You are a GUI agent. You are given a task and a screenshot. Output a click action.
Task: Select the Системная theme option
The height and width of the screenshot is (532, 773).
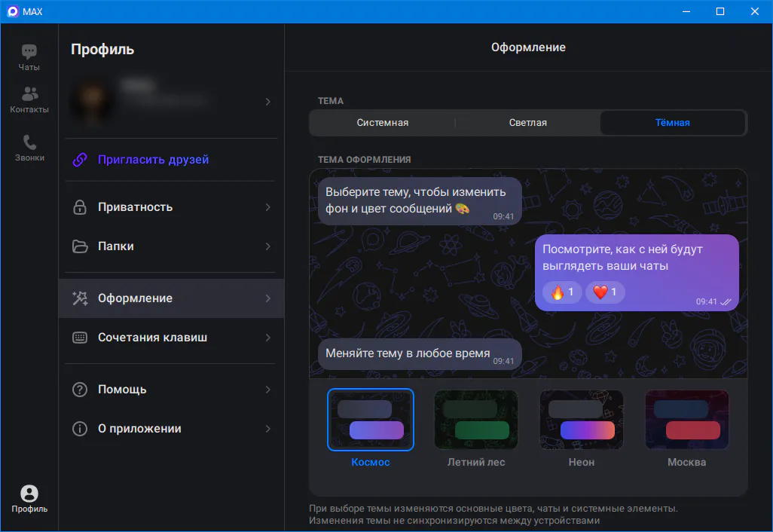[x=382, y=123]
